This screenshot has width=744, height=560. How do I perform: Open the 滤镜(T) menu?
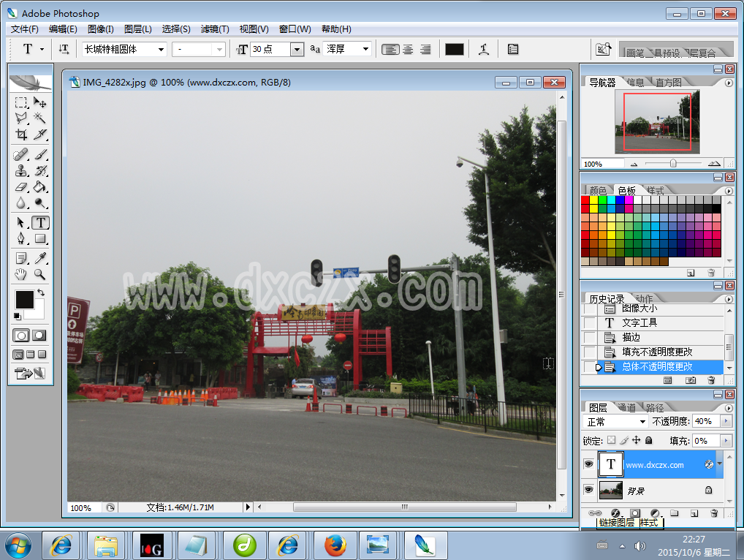215,29
